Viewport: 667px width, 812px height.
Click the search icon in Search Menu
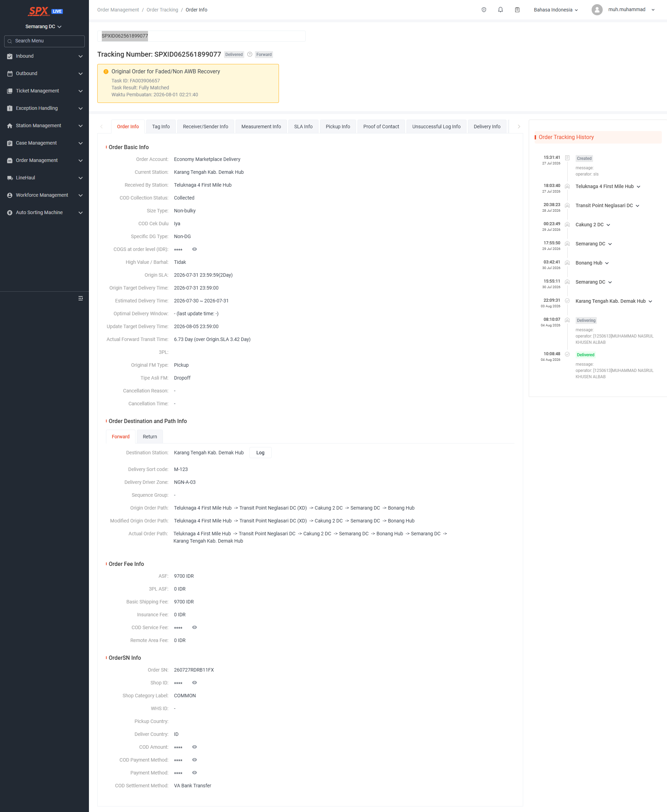tap(10, 41)
